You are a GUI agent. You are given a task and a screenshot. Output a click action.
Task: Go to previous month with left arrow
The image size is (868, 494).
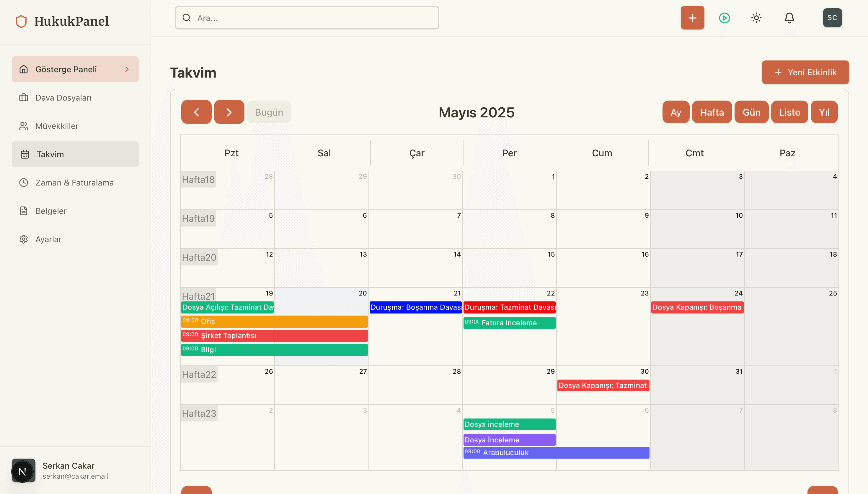click(196, 112)
